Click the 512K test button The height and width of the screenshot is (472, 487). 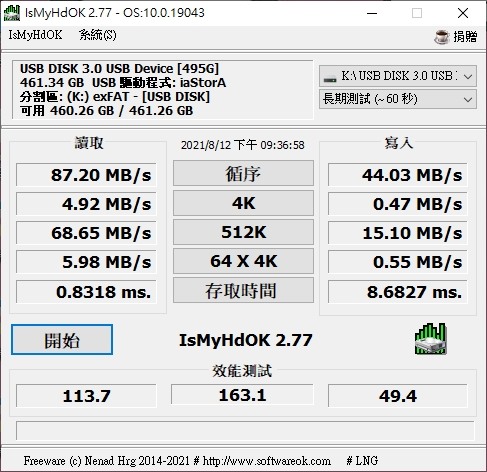click(243, 232)
